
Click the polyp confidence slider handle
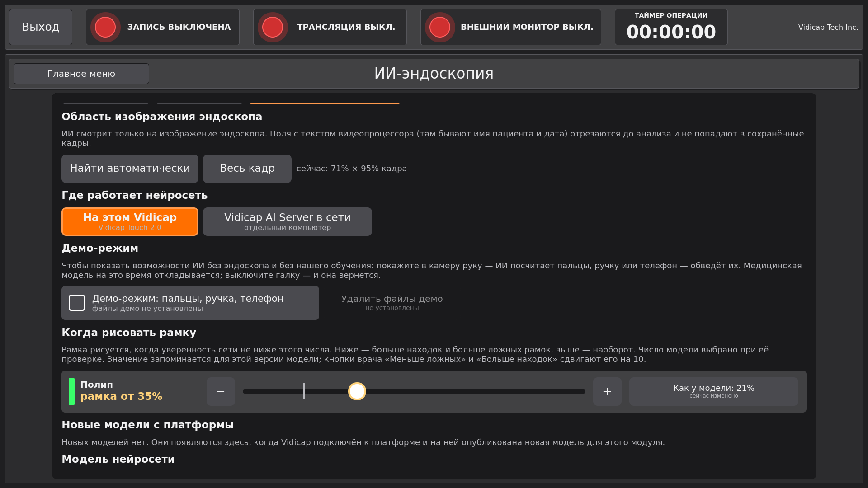tap(357, 391)
